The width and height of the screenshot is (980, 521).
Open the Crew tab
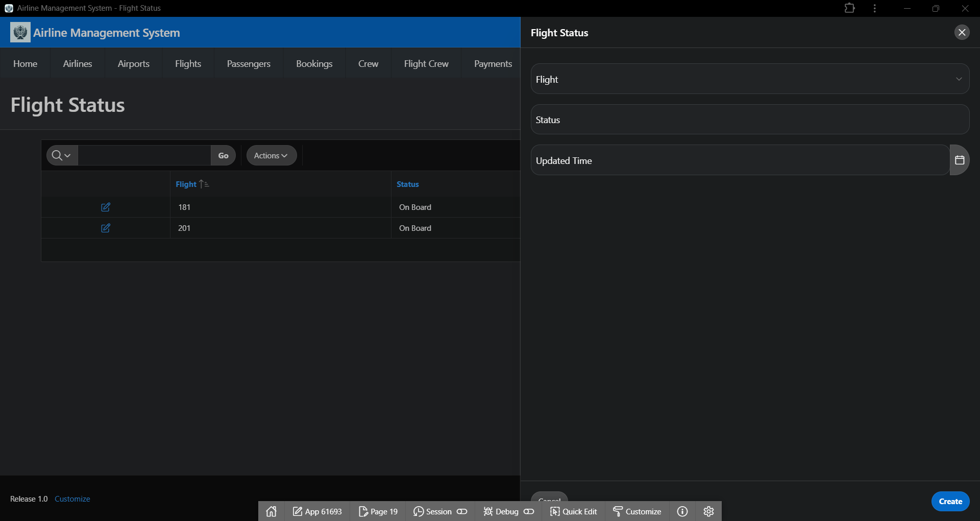(368, 63)
